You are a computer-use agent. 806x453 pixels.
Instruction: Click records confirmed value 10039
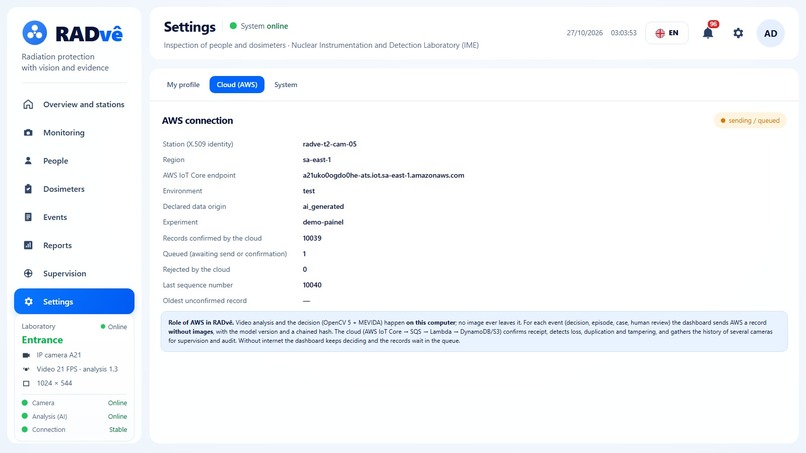click(x=312, y=238)
